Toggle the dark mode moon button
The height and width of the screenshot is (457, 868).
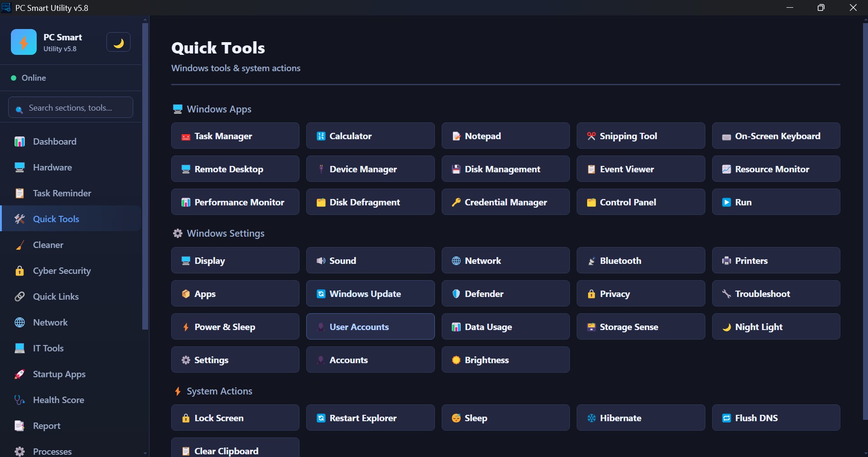[118, 42]
